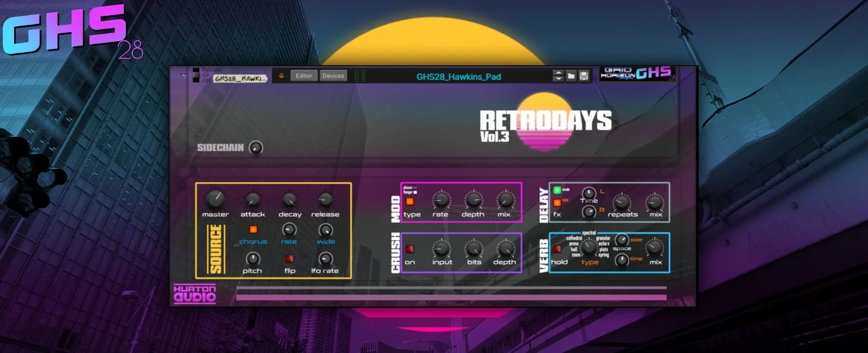Image resolution: width=868 pixels, height=353 pixels.
Task: Click the orange Combinator indicator icon
Action: [282, 75]
